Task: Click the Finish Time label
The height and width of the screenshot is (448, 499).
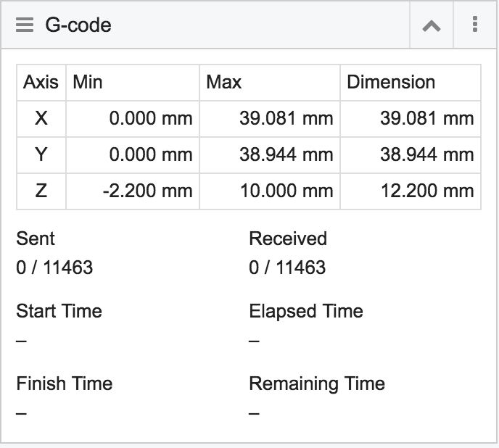Action: [x=64, y=383]
